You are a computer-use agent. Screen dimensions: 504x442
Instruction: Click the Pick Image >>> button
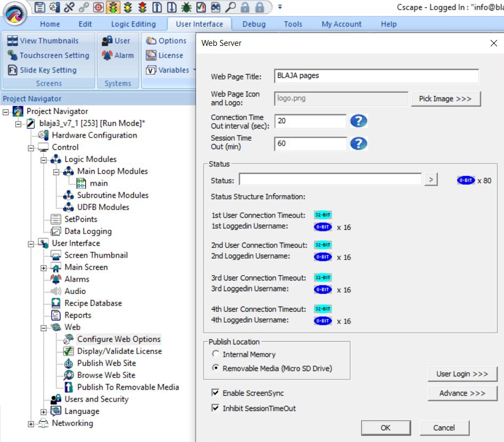coord(445,99)
